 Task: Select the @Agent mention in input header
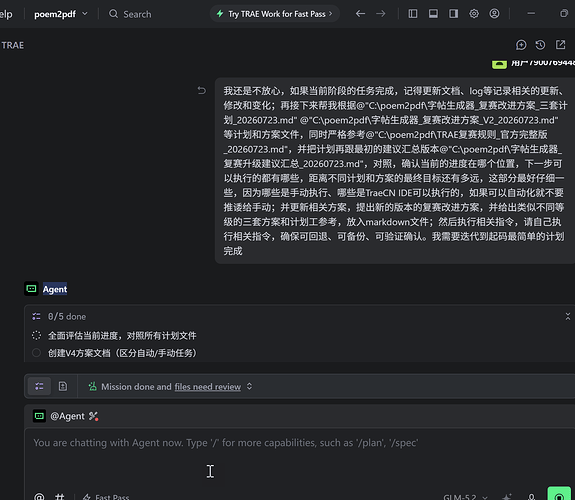67,416
